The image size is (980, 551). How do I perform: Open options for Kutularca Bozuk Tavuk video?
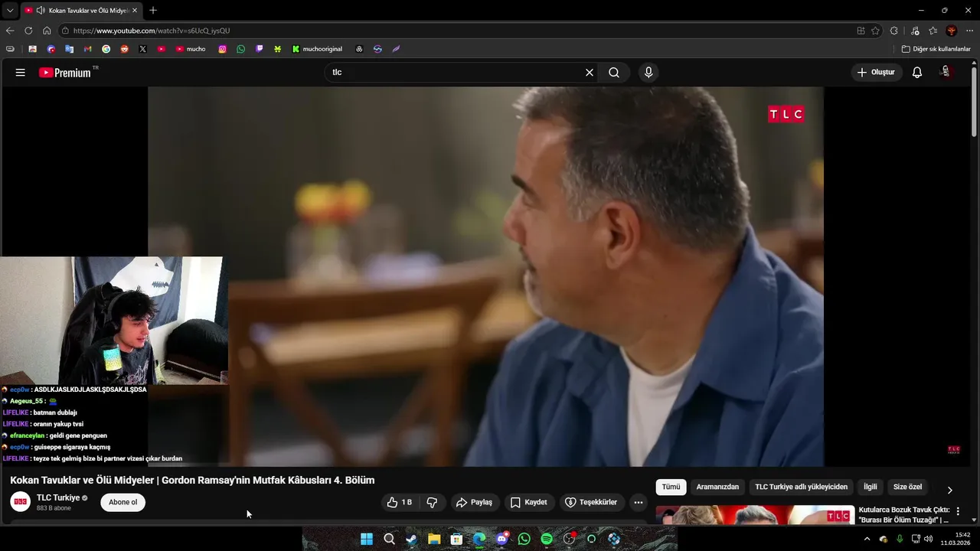(x=958, y=511)
